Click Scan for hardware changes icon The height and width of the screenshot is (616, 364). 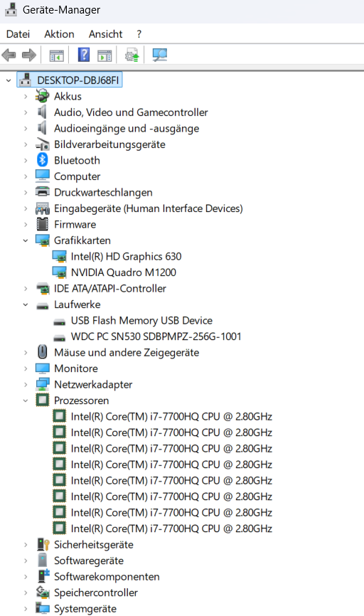click(160, 55)
